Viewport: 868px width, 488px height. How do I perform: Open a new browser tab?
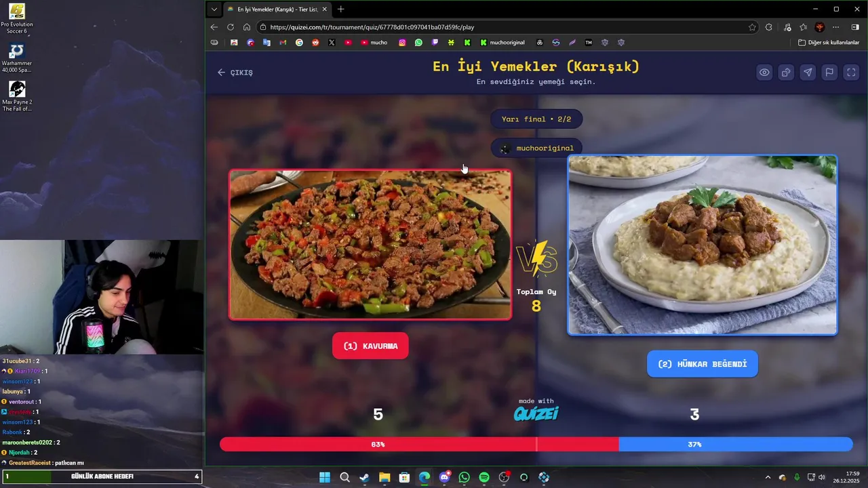[340, 9]
